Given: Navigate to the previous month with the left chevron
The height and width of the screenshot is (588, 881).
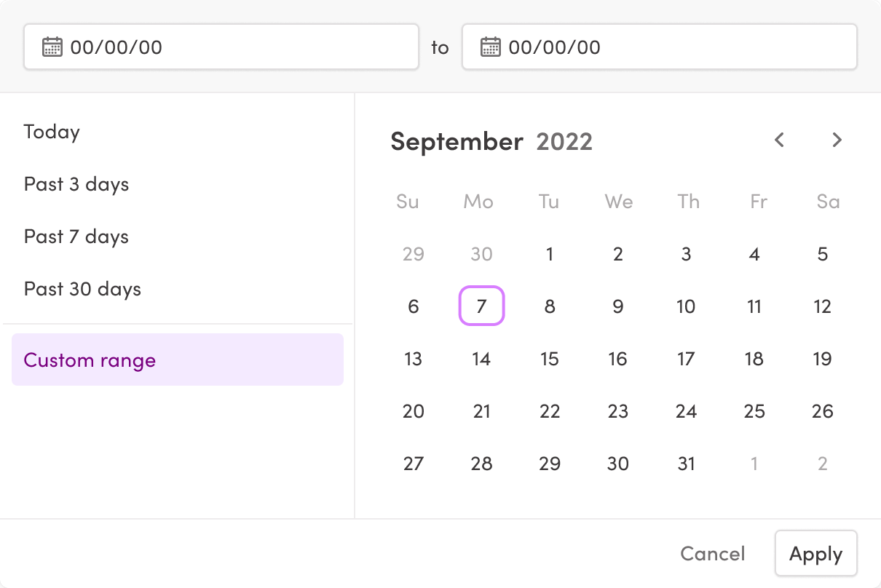Looking at the screenshot, I should click(x=779, y=140).
